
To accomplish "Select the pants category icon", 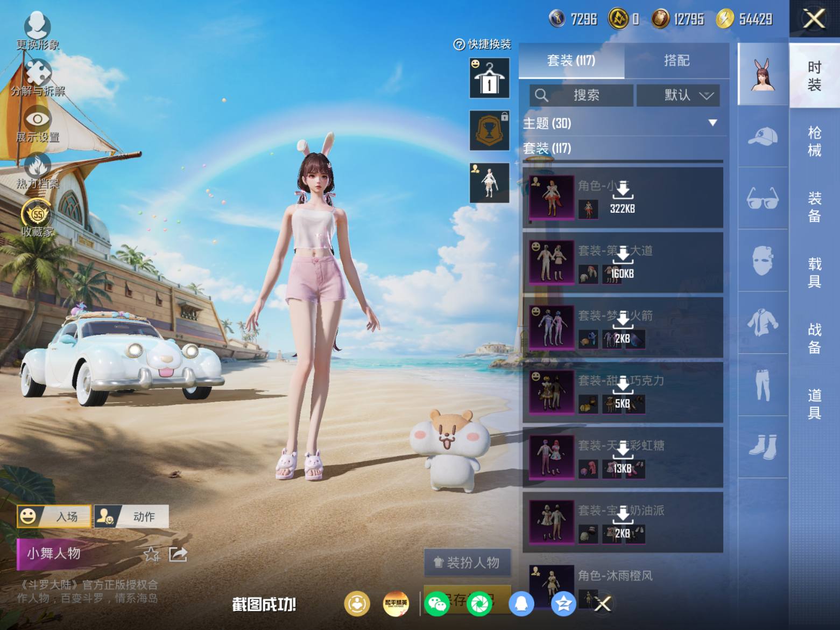I will [x=763, y=385].
